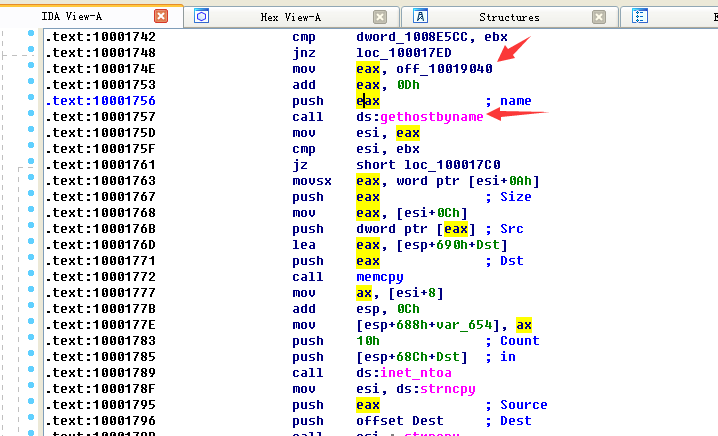This screenshot has width=718, height=436.
Task: Click the jnz mnemonic
Action: [x=304, y=53]
